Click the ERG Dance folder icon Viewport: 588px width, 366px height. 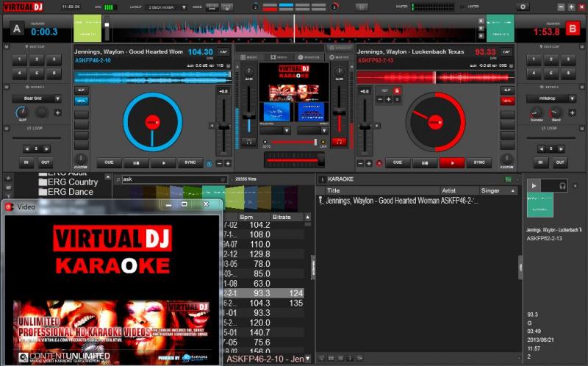pyautogui.click(x=43, y=192)
